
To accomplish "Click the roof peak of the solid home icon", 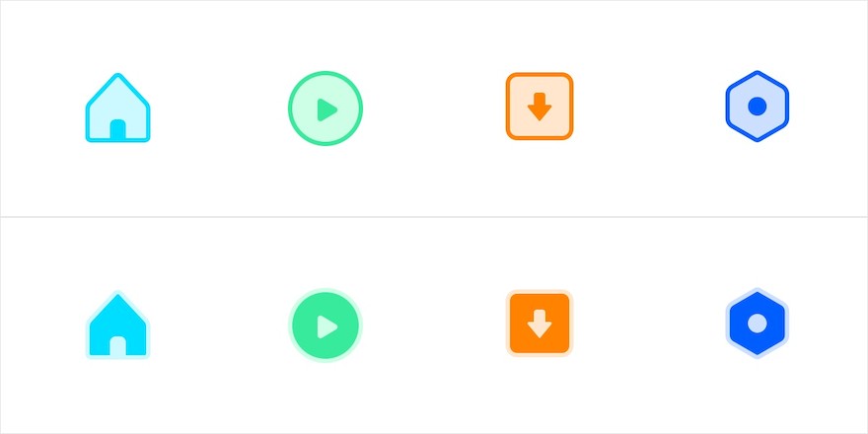I will 118,295.
